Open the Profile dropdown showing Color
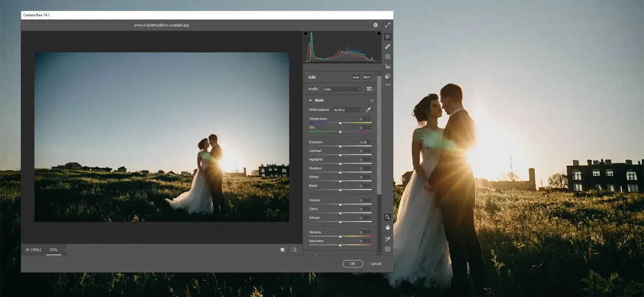The image size is (644, 297). click(x=342, y=89)
